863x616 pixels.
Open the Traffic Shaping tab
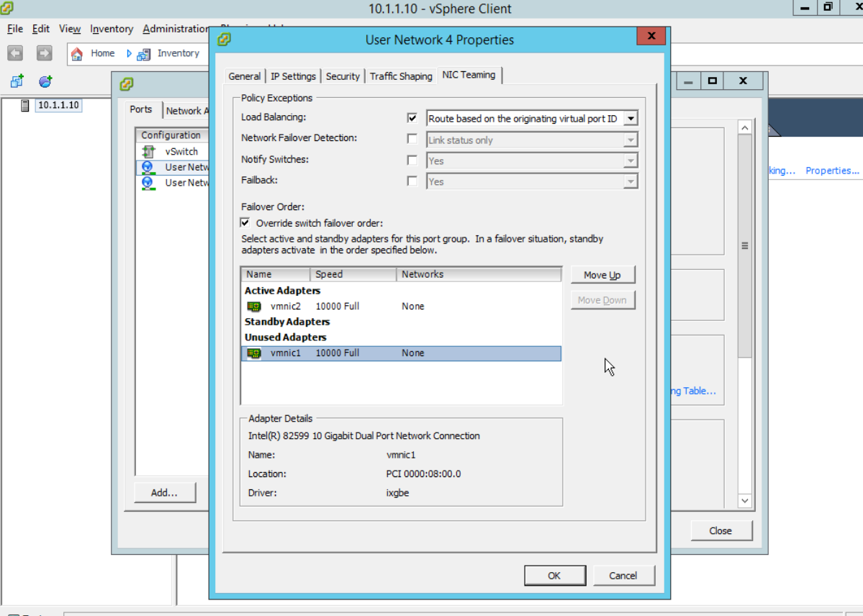click(401, 76)
